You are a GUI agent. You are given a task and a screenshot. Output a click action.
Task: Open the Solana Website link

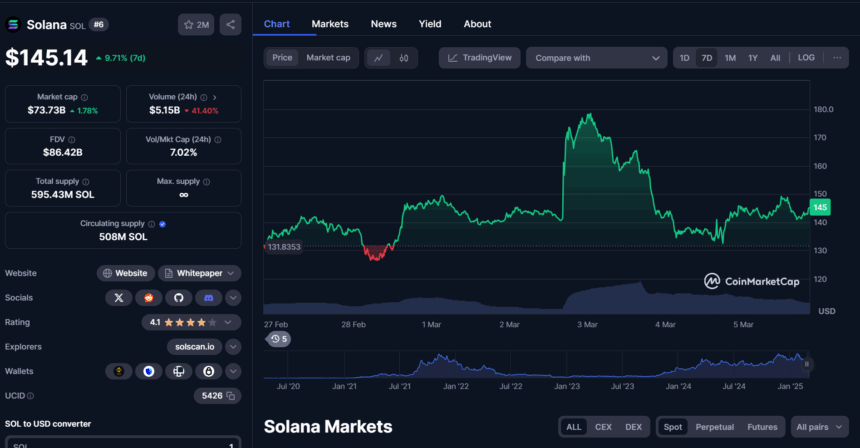126,273
